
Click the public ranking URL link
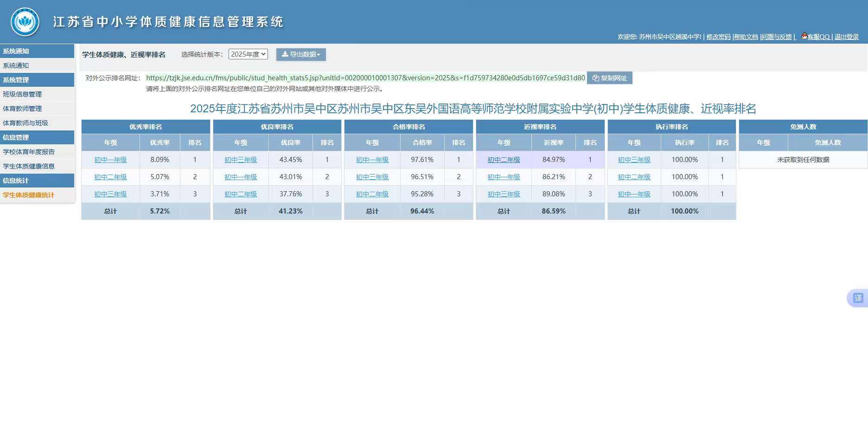[x=365, y=78]
